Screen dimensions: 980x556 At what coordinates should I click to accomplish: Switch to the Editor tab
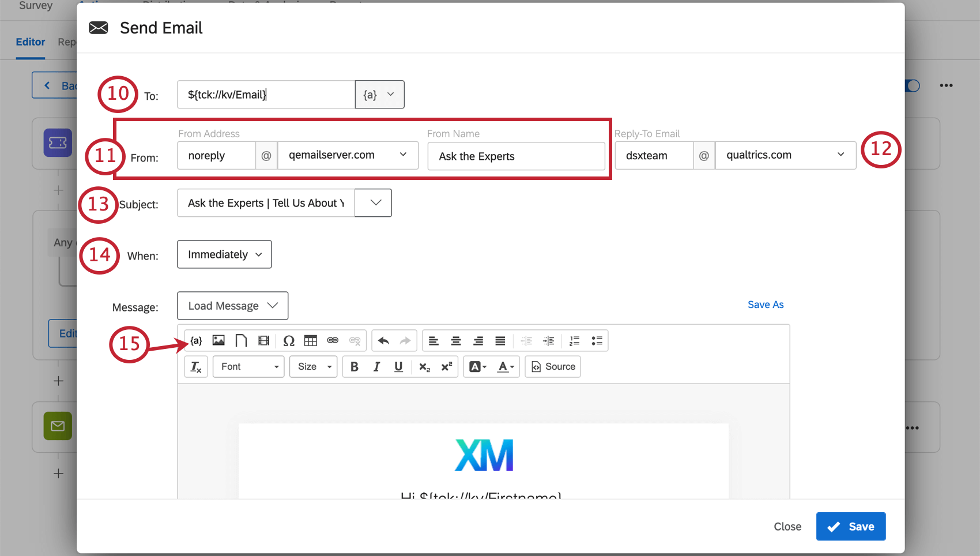pyautogui.click(x=31, y=42)
